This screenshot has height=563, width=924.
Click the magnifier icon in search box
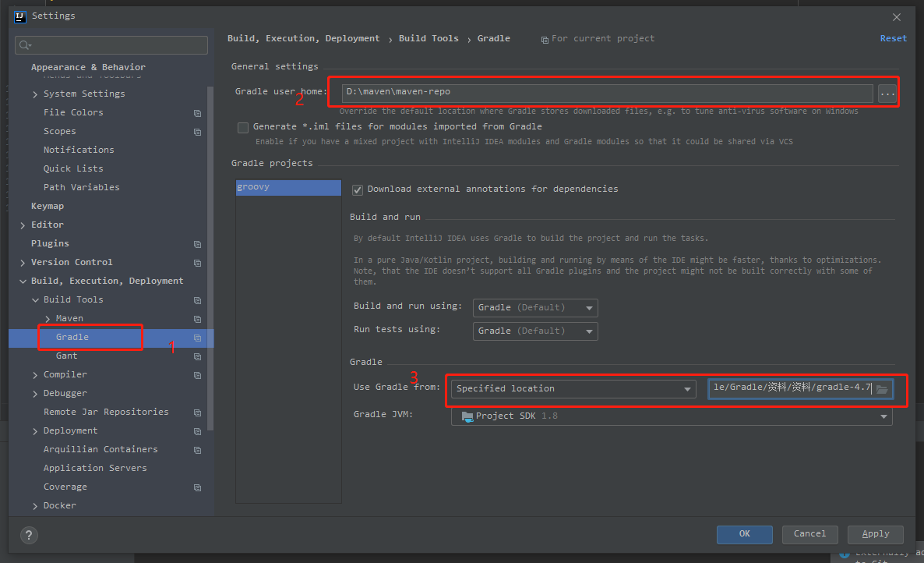(25, 45)
